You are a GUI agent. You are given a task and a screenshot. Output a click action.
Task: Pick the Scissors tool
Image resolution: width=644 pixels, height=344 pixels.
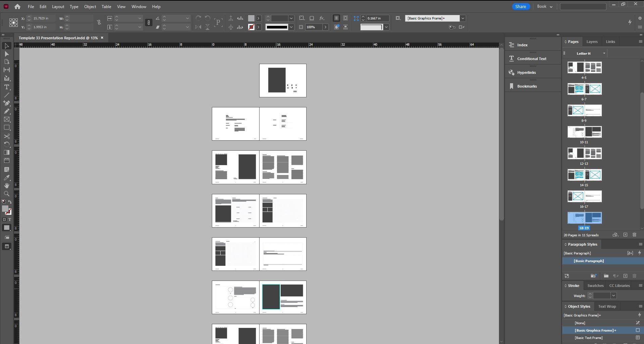[6, 136]
